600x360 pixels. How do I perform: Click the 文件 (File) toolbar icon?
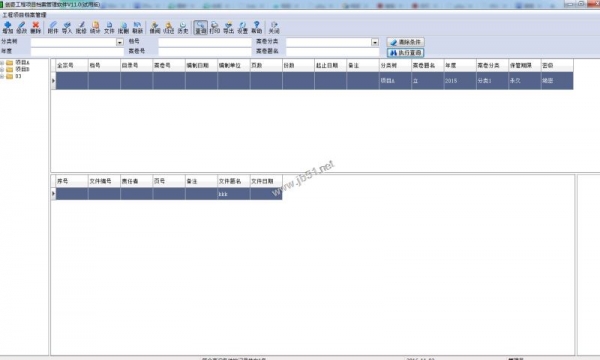109,28
